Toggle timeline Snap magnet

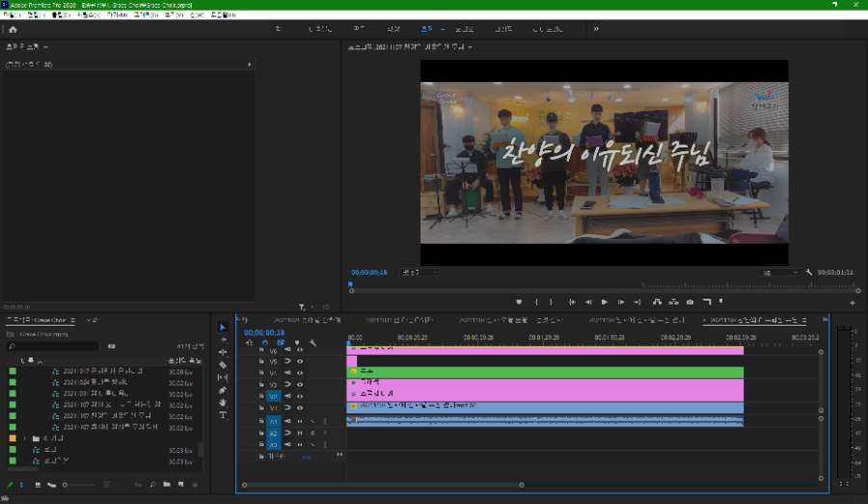coord(264,343)
